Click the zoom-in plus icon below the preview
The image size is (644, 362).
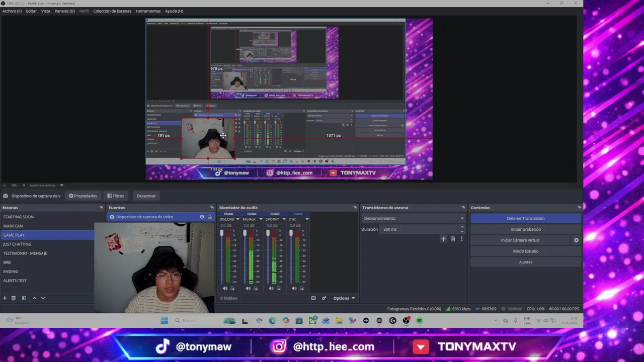pyautogui.click(x=24, y=186)
